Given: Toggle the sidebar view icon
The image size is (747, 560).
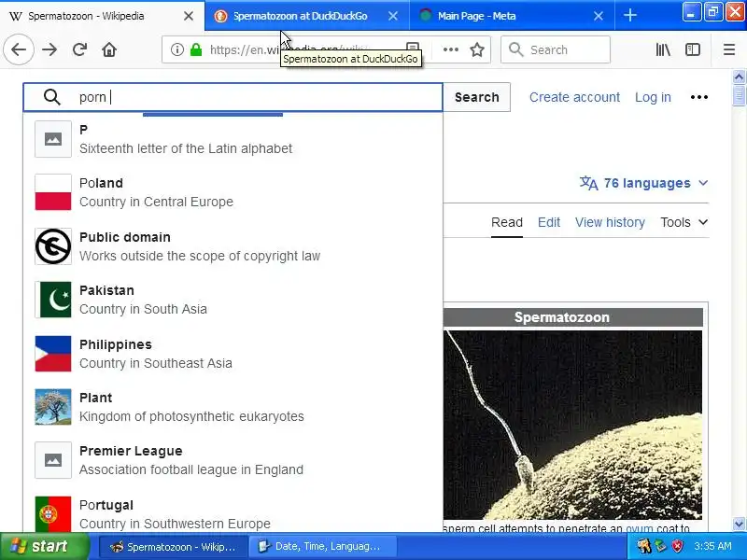Looking at the screenshot, I should pyautogui.click(x=692, y=49).
